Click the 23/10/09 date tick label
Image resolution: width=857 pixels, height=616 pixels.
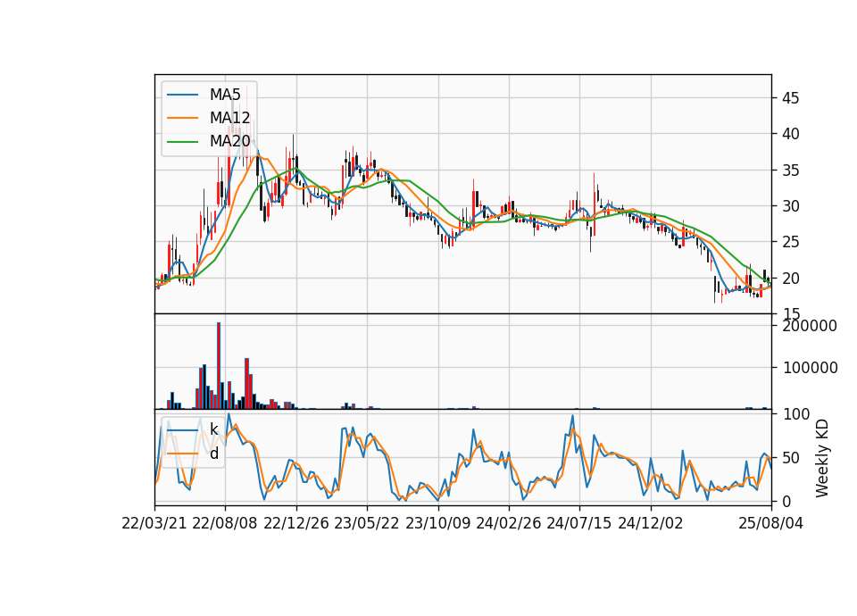click(x=437, y=523)
